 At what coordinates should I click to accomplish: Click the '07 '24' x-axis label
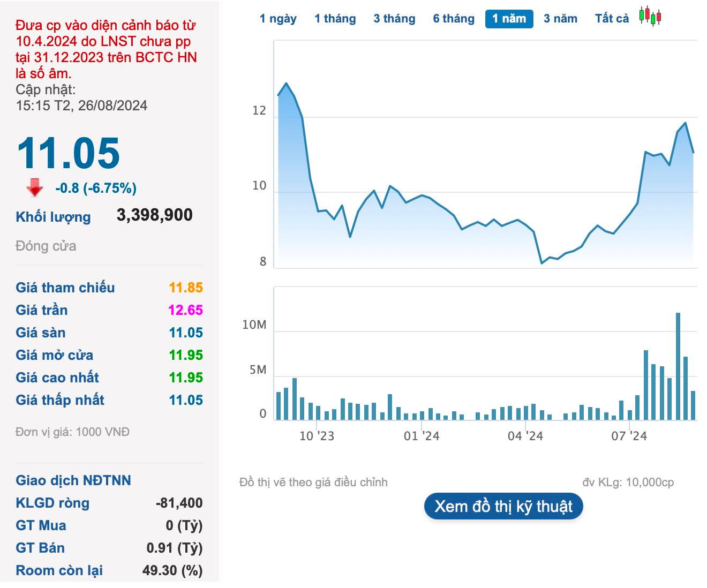629,436
